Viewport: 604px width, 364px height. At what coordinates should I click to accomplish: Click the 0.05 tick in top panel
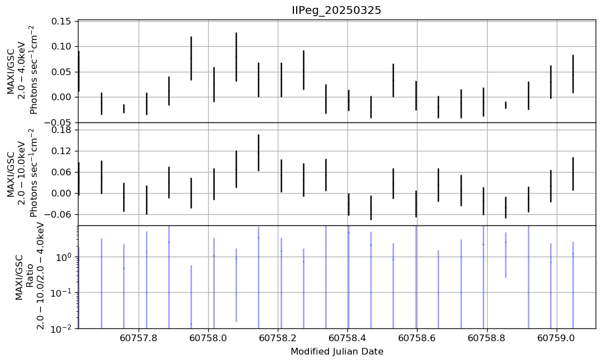pos(61,72)
